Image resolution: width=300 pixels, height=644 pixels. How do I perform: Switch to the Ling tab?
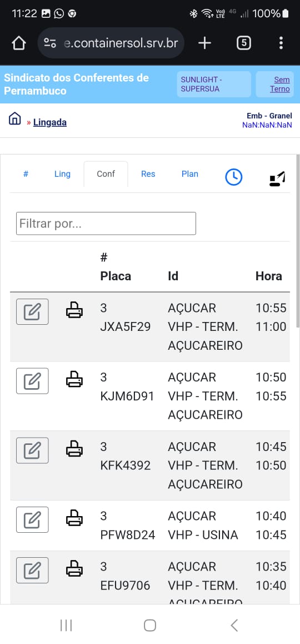click(62, 174)
